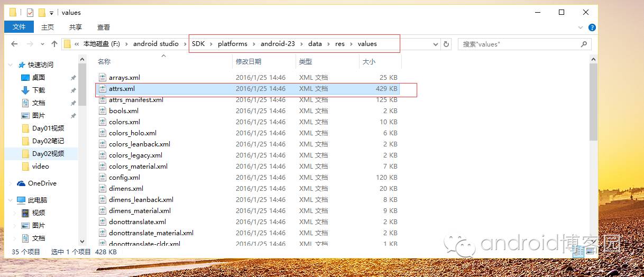
Task: Expand 图片 under 此电脑
Action: pyautogui.click(x=15, y=226)
